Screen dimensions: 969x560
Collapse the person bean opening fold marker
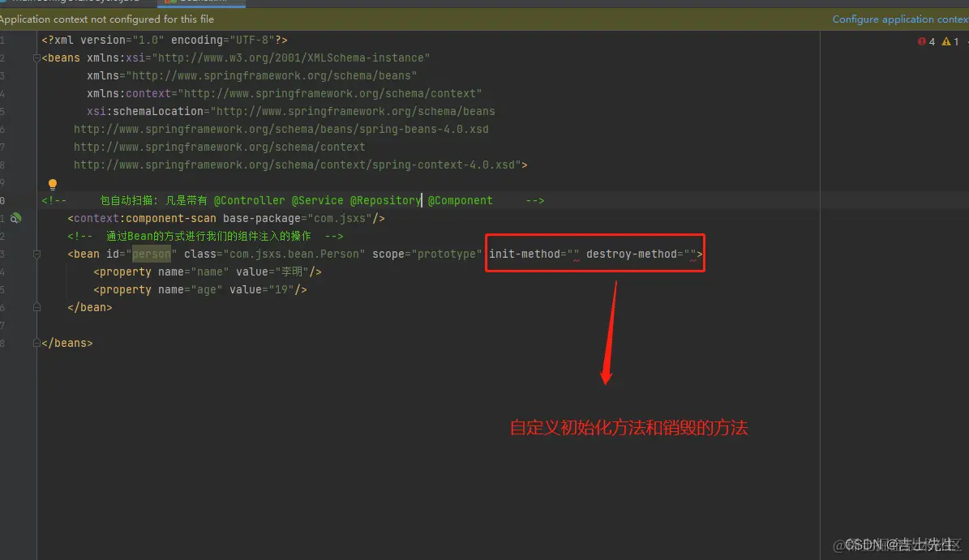click(x=36, y=254)
